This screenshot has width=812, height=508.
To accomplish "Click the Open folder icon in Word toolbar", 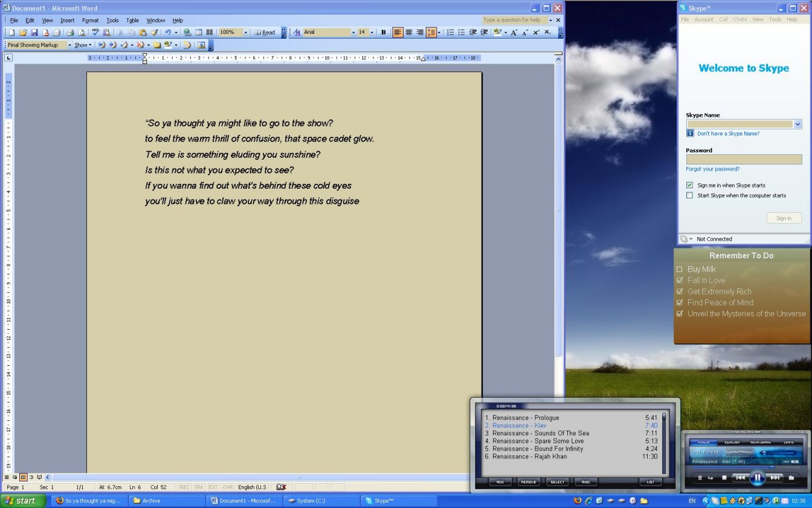I will 23,32.
